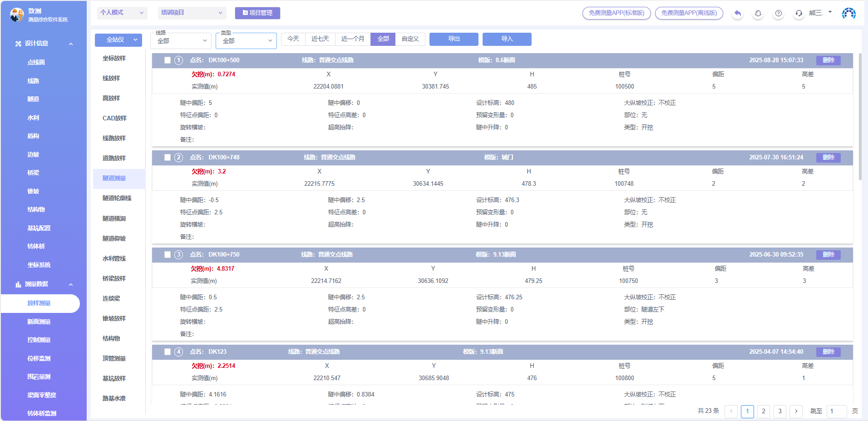Click the blue tunnel logo at top right
The width and height of the screenshot is (868, 421).
pyautogui.click(x=848, y=13)
